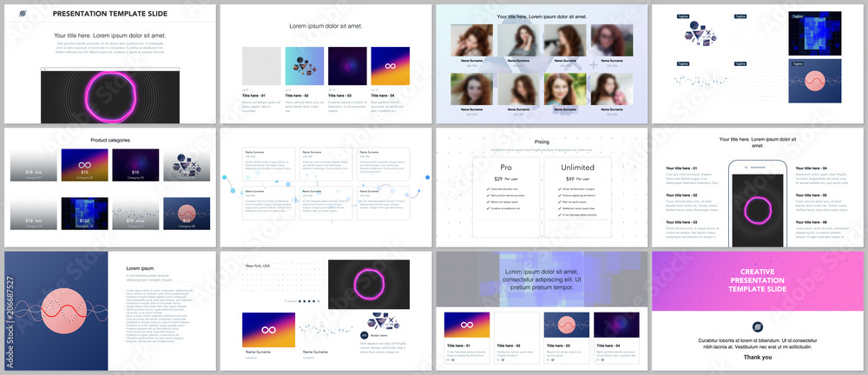Open the $132 Category 06 blue pixel tile
Screen dimensions: 868x375
[x=85, y=214]
